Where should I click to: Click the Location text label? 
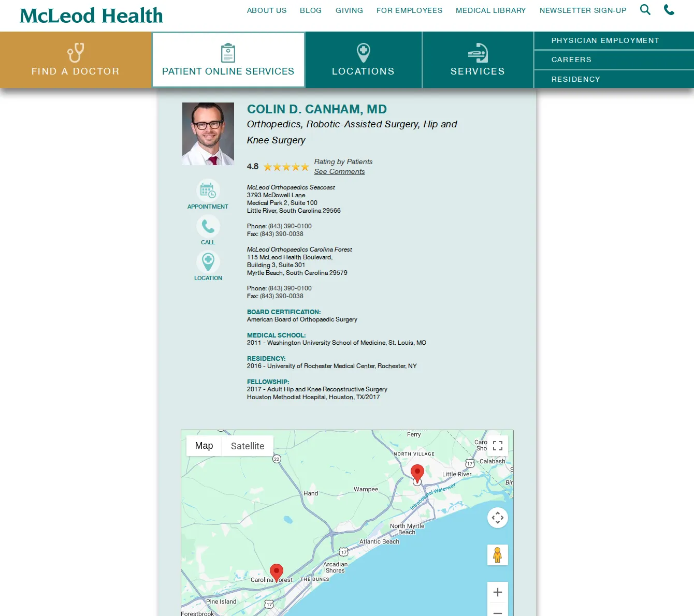[x=208, y=278]
